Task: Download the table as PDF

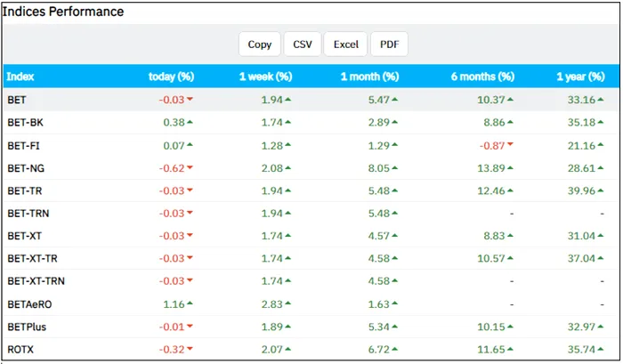Action: pyautogui.click(x=389, y=44)
